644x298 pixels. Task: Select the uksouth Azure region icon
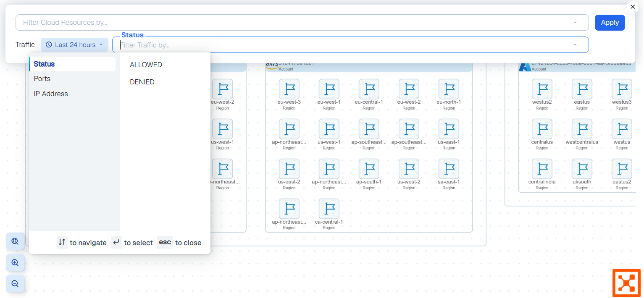click(x=582, y=169)
